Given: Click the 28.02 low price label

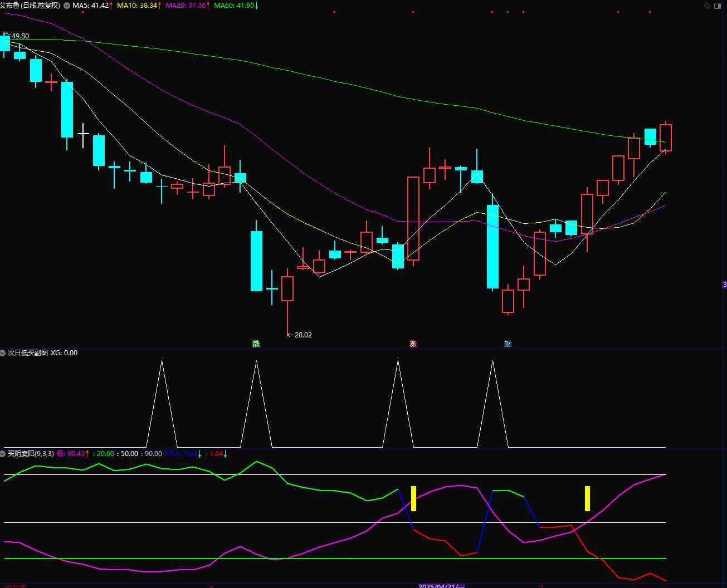Looking at the screenshot, I should point(302,335).
